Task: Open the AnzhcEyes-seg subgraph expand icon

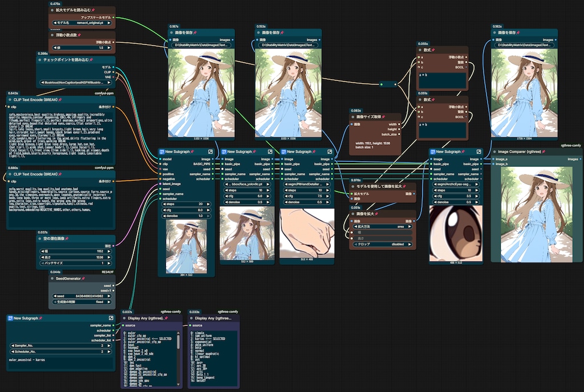Action: [478, 152]
